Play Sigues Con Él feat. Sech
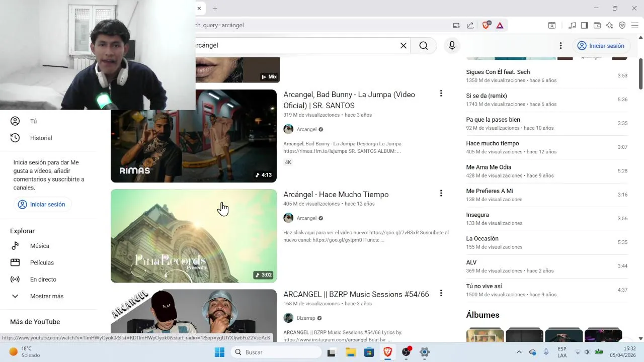 [x=546, y=76]
